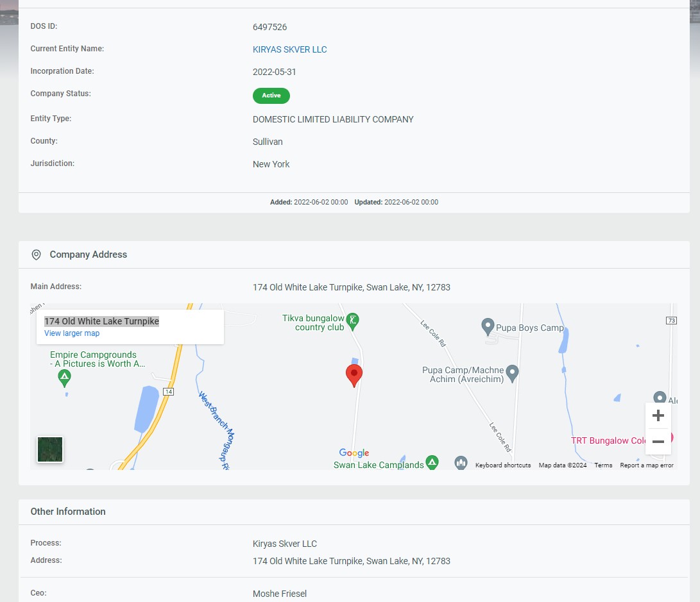Screen dimensions: 700x602
Task: Click Report a map error link
Action: coord(646,465)
